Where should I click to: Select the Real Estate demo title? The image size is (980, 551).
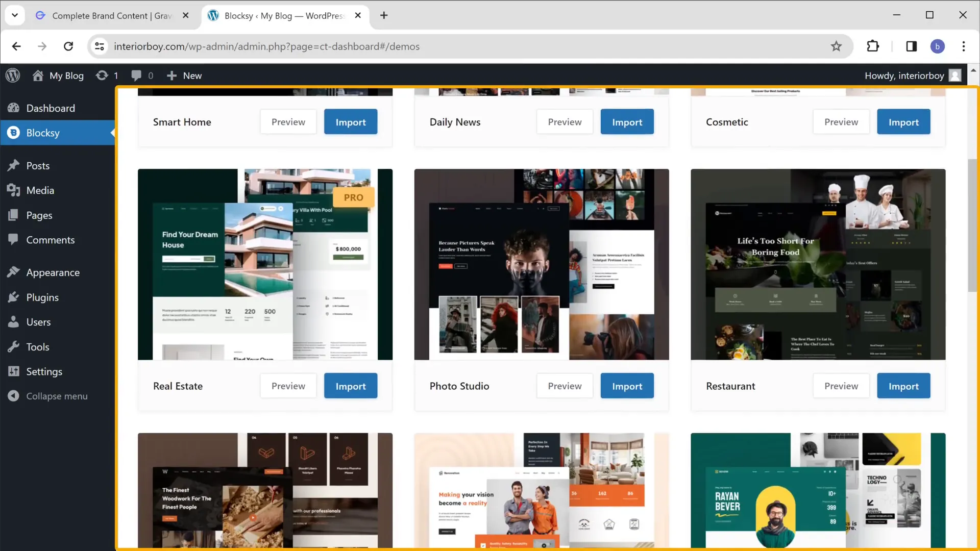178,386
